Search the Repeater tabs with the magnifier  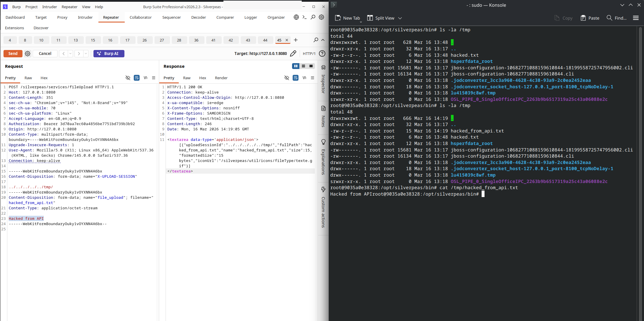tap(316, 40)
